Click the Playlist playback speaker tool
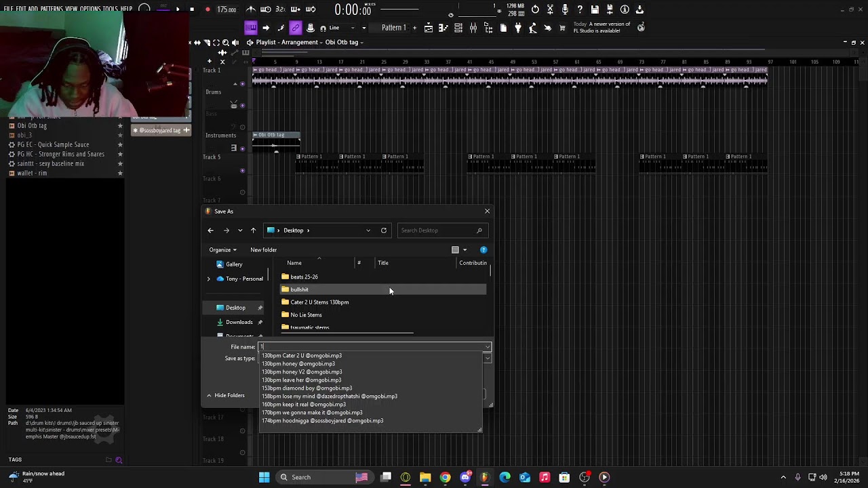 (235, 43)
